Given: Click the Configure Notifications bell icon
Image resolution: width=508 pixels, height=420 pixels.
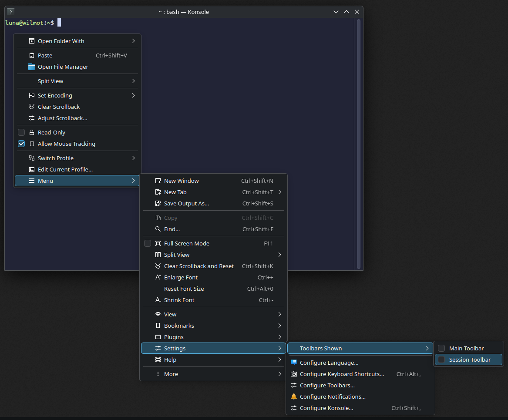Looking at the screenshot, I should tap(294, 396).
